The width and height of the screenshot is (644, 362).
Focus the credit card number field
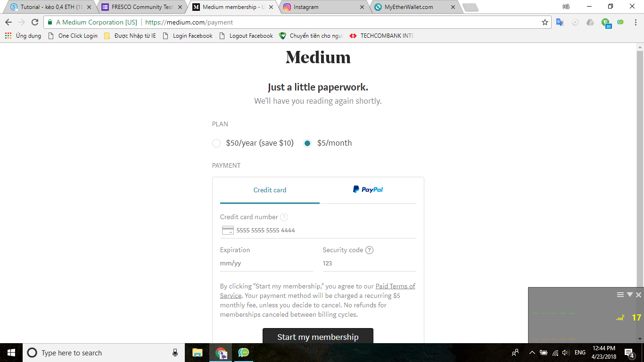pos(318,230)
